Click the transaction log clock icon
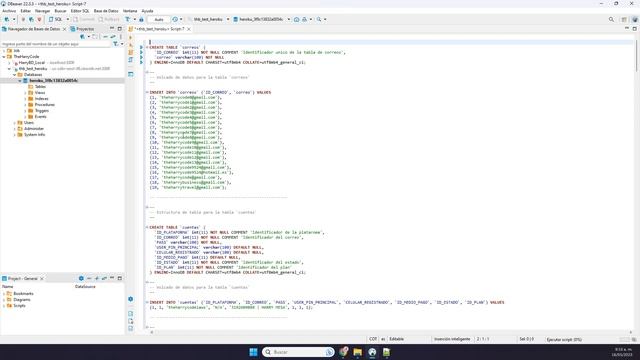The image size is (640, 360). pos(175,19)
